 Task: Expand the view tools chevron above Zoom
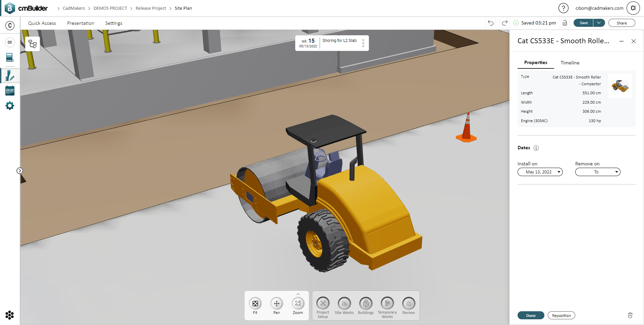298,294
